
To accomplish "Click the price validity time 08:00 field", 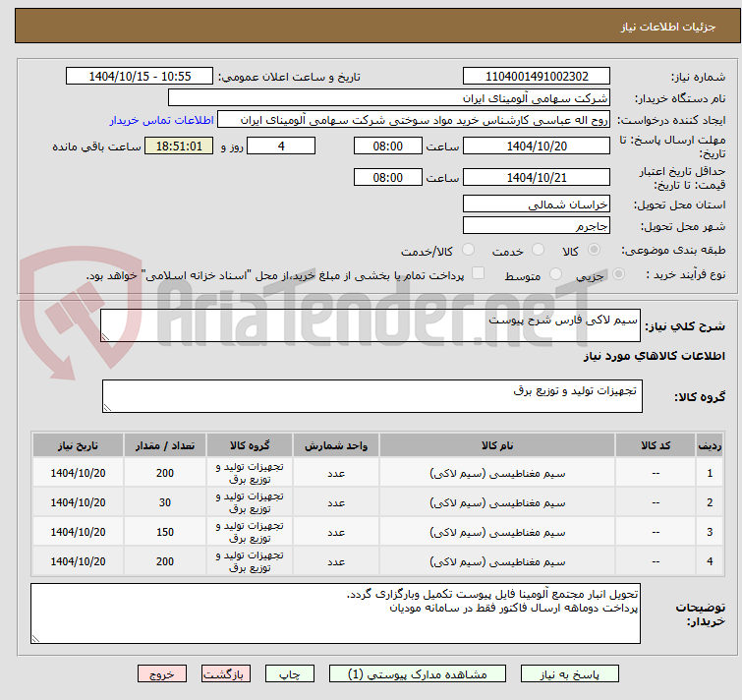I will 387,178.
